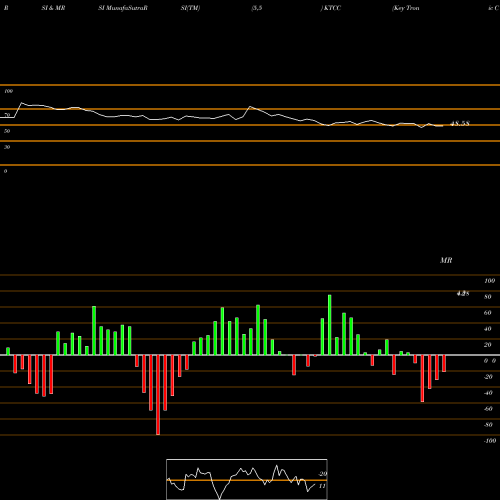500x500 pixels.
Task: Click the 70 label on RSI axis
Action: coord(7,115)
